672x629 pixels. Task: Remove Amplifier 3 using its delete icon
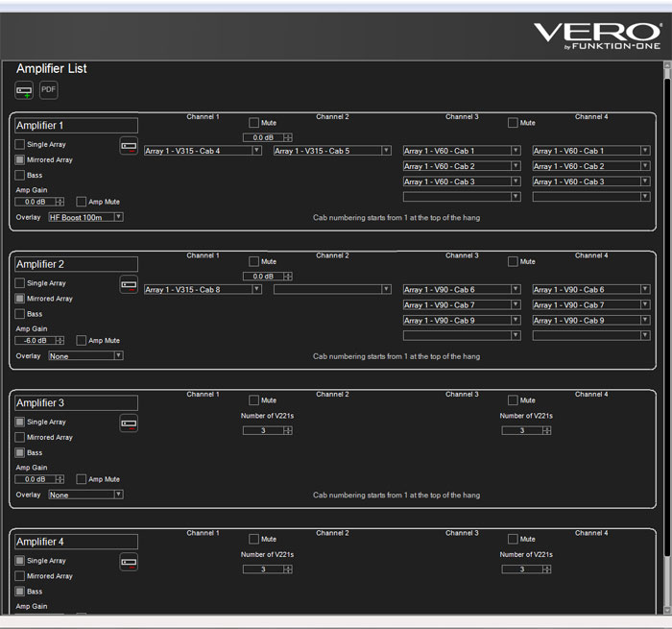[x=129, y=423]
